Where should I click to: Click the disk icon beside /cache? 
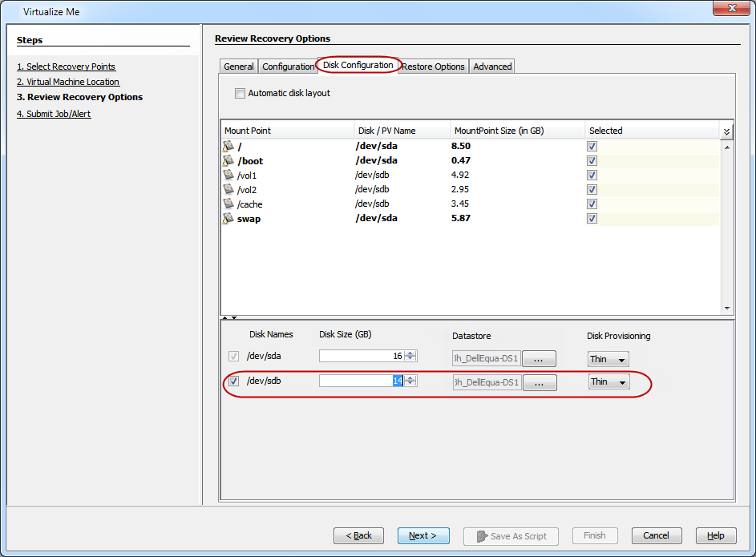click(228, 204)
